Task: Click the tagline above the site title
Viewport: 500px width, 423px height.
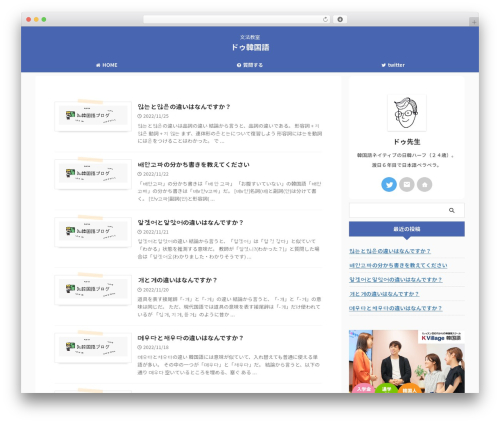Action: (250, 37)
